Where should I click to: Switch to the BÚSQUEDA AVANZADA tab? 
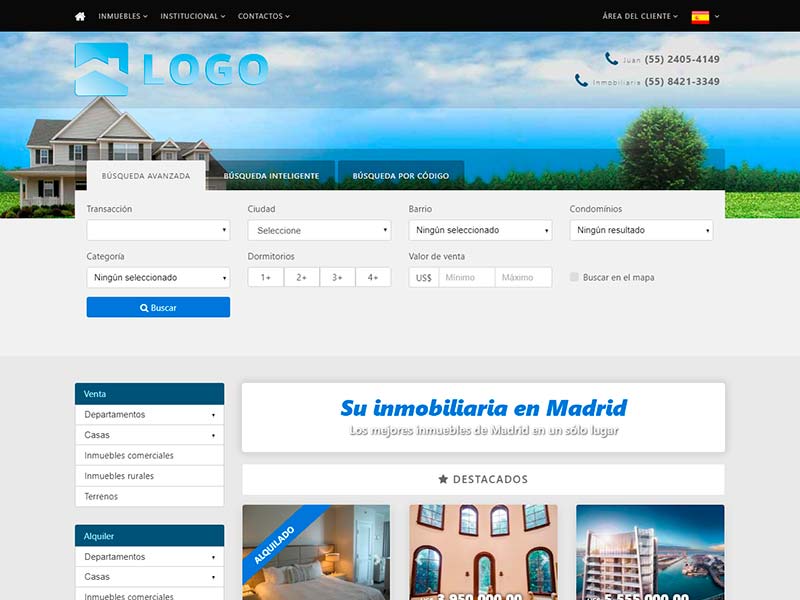pos(146,176)
